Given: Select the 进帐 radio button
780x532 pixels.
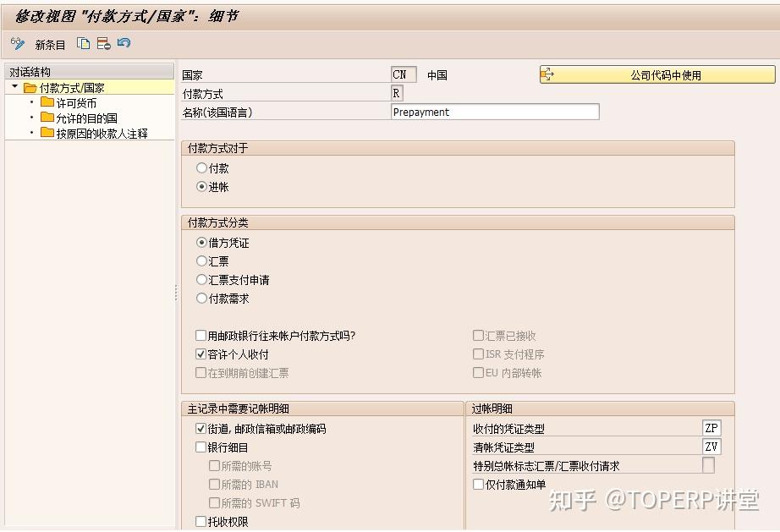Looking at the screenshot, I should click(x=201, y=186).
